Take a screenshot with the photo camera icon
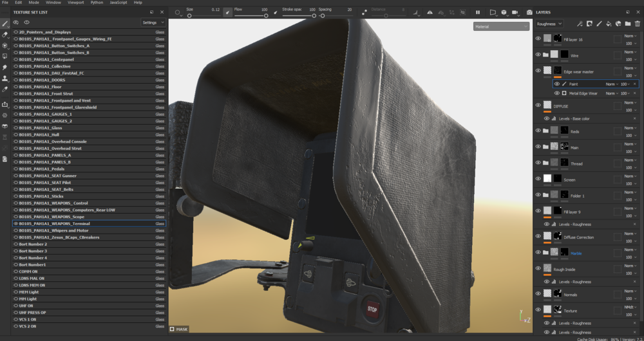 [529, 13]
